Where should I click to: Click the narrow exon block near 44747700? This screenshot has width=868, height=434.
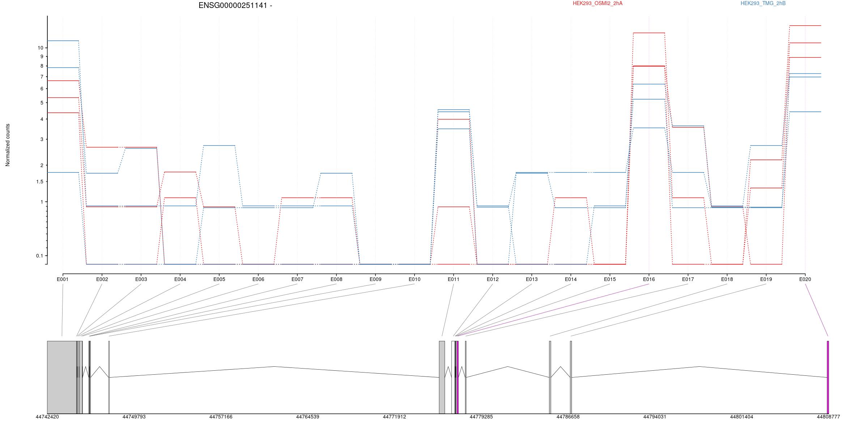109,377
